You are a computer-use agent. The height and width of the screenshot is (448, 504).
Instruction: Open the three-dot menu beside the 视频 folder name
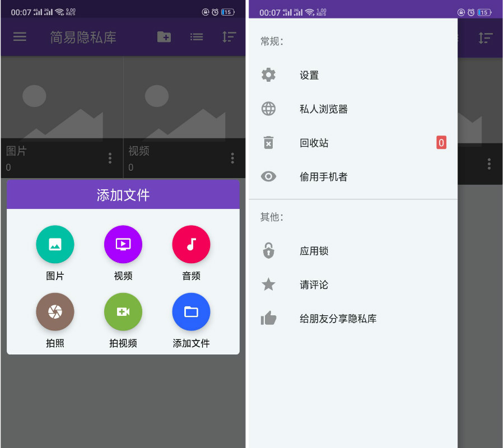(232, 158)
